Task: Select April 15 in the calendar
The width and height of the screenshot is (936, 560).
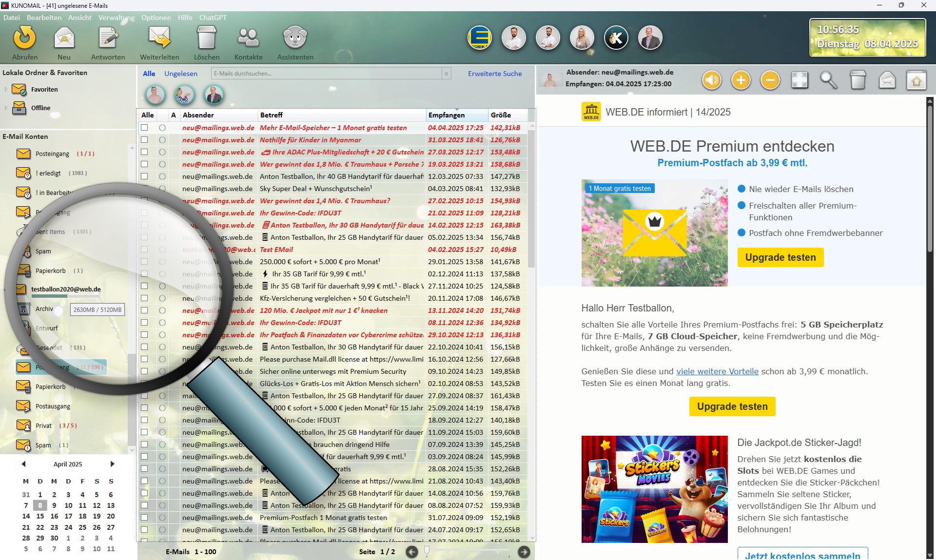Action: coord(40,516)
